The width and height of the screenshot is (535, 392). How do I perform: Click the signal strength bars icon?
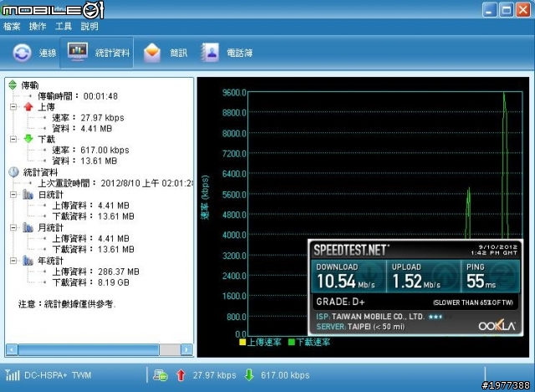(x=13, y=375)
